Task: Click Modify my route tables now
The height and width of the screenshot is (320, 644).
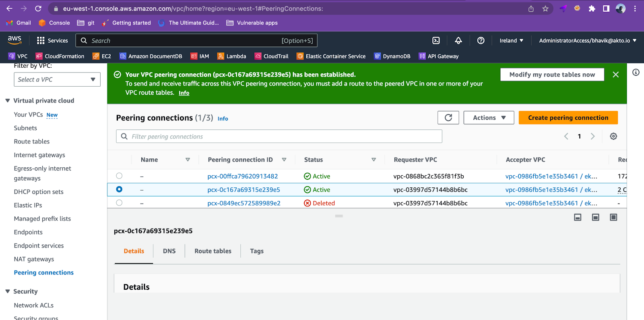Action: coord(552,75)
